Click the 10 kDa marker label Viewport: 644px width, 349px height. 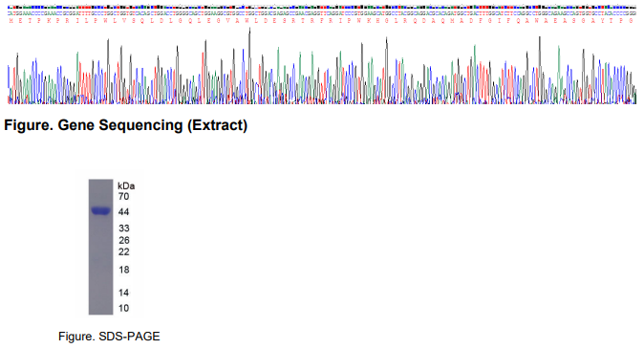pos(123,308)
